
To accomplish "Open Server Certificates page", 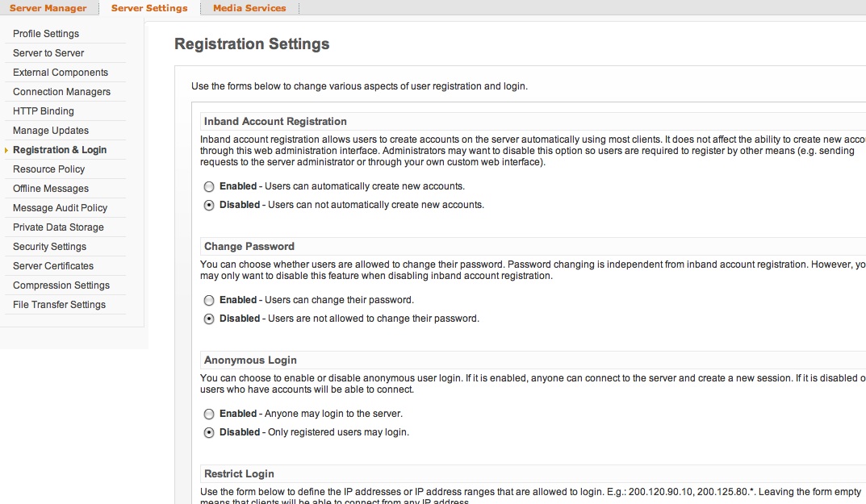I will [x=53, y=266].
